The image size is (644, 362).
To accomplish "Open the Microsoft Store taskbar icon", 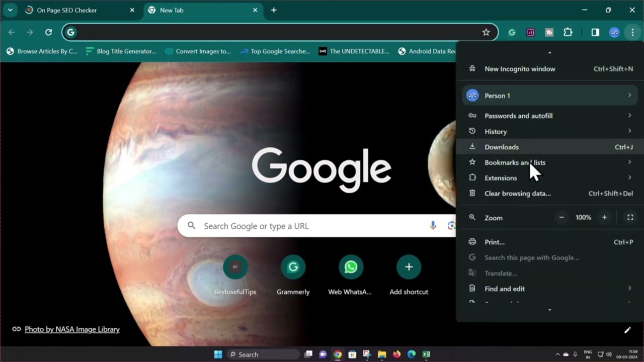I will tap(352, 354).
